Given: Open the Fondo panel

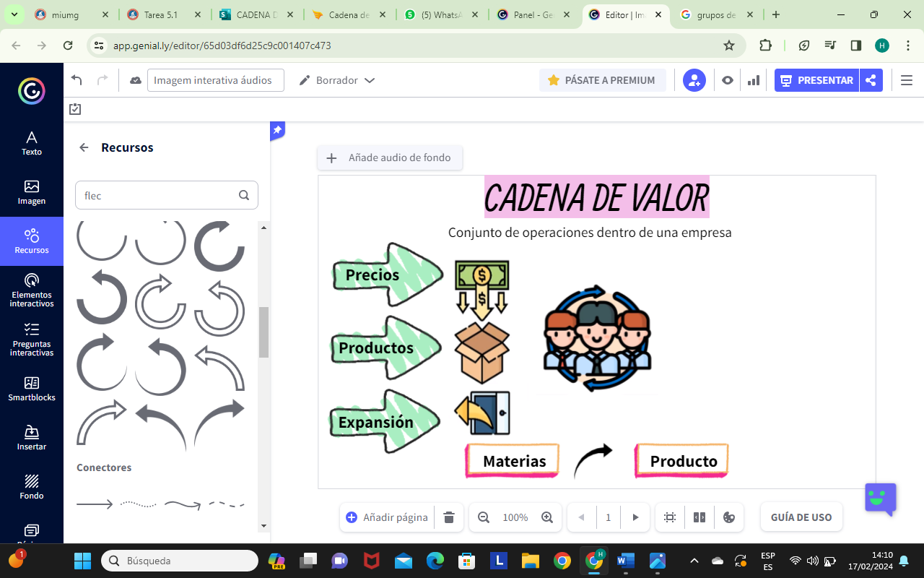Looking at the screenshot, I should (31, 486).
